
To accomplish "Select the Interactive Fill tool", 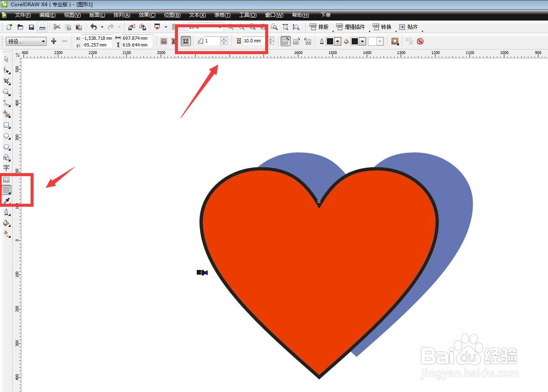I will pos(6,234).
